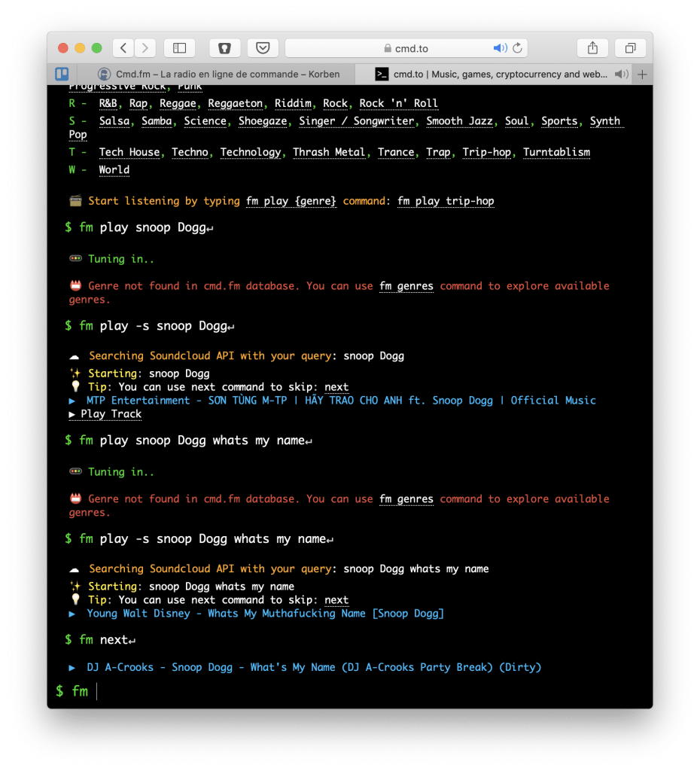Open the MTP Entertainment track link
The image size is (700, 771).
[x=341, y=401]
